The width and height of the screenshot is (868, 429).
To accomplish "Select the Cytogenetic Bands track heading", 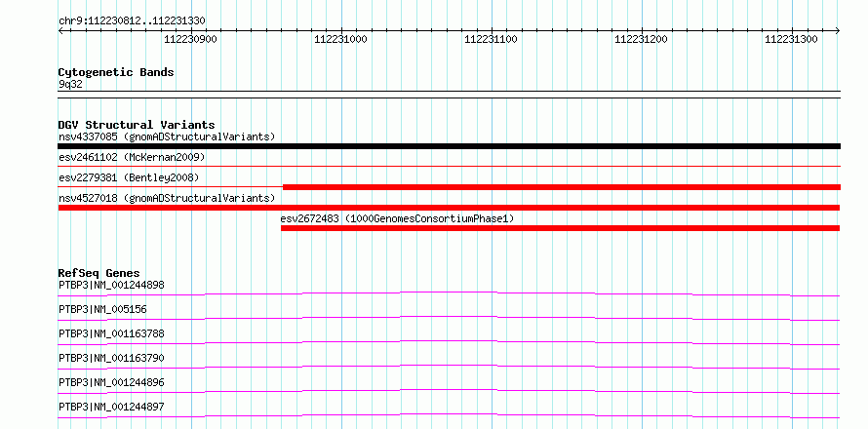I will click(116, 72).
